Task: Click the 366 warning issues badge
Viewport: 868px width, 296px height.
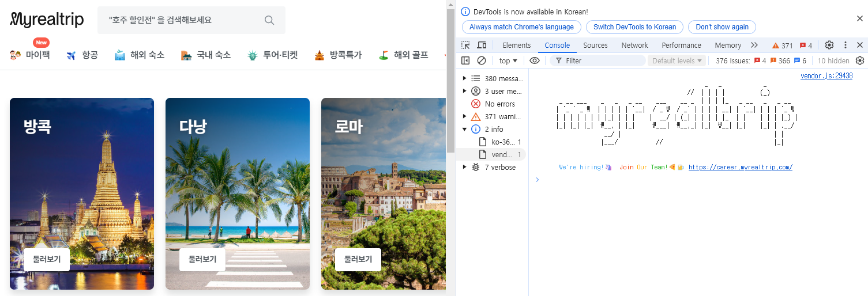Action: [x=780, y=60]
